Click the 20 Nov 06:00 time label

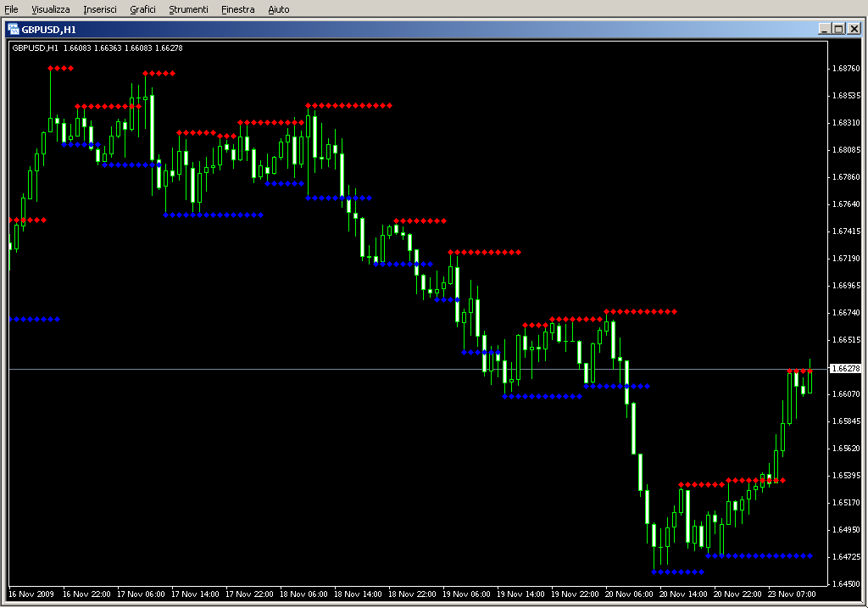[x=629, y=594]
